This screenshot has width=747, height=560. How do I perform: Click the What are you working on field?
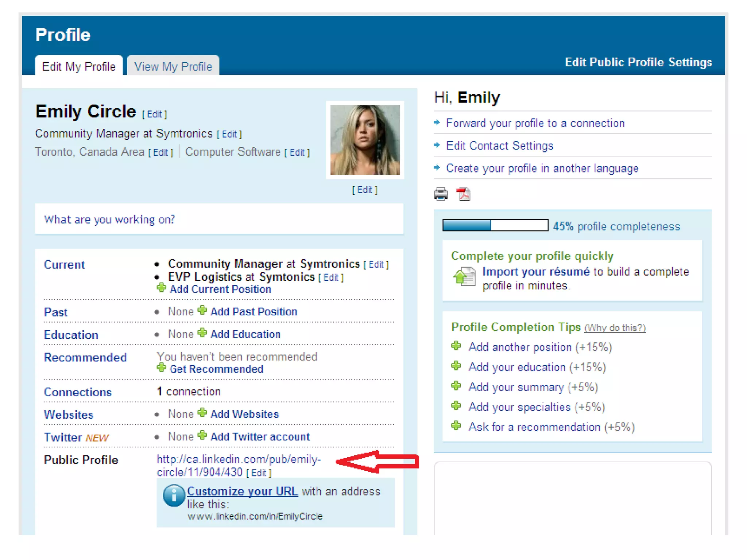point(219,219)
